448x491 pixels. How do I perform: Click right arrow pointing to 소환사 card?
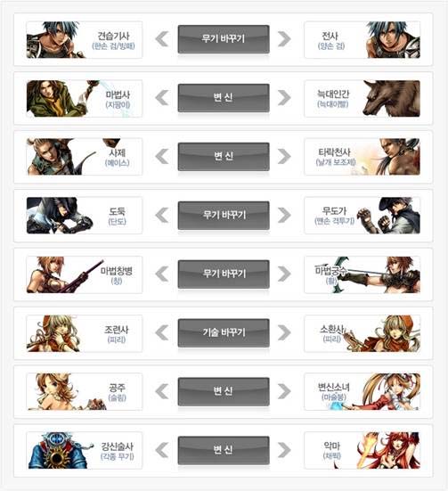(284, 332)
